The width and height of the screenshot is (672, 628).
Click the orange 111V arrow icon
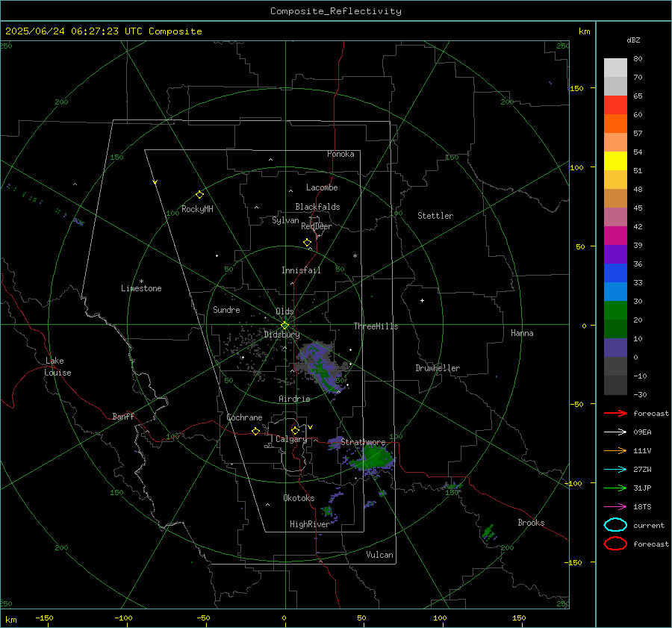tap(615, 450)
